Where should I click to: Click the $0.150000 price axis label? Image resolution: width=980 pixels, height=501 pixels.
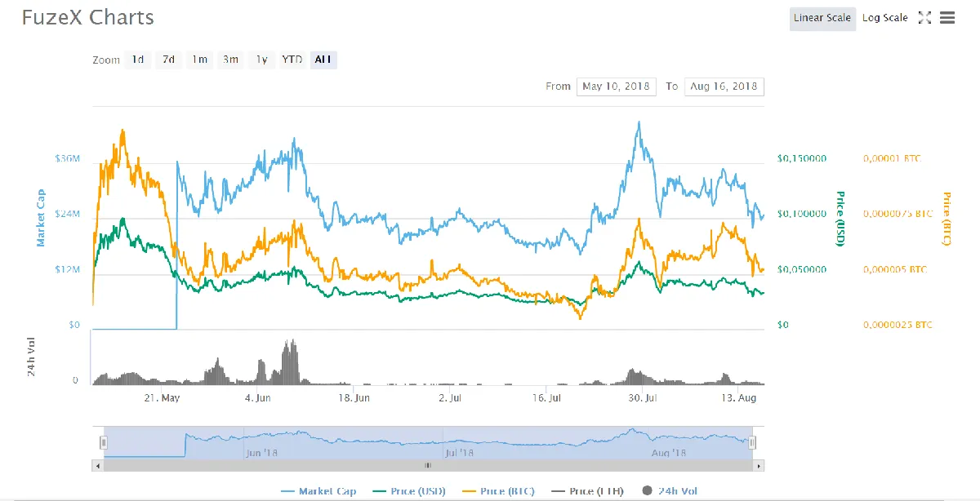tap(801, 158)
